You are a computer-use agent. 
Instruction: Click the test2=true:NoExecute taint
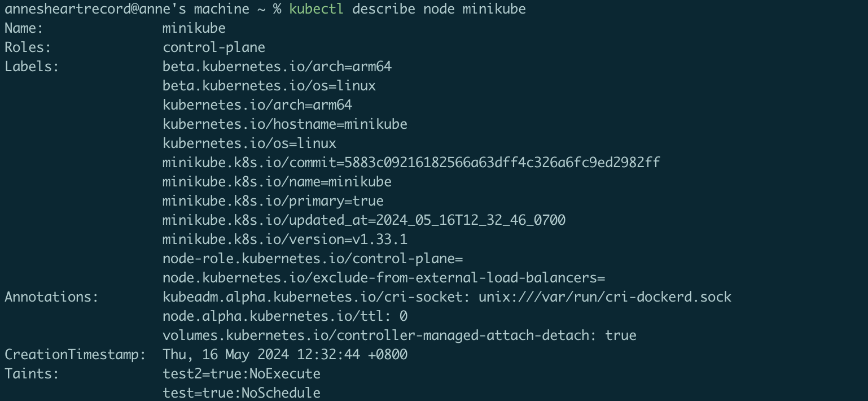click(241, 374)
